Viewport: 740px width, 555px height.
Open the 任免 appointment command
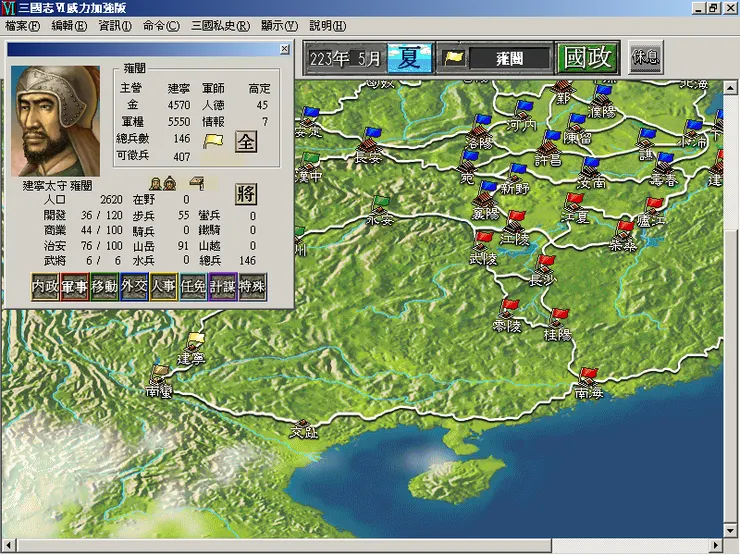tap(193, 286)
